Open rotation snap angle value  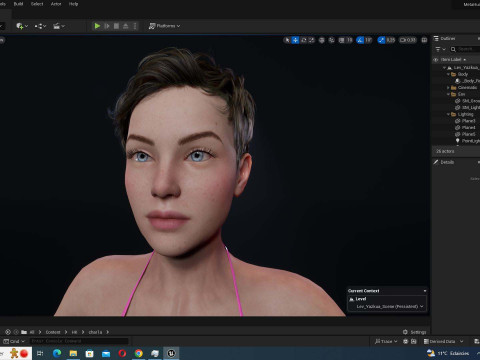[x=368, y=40]
